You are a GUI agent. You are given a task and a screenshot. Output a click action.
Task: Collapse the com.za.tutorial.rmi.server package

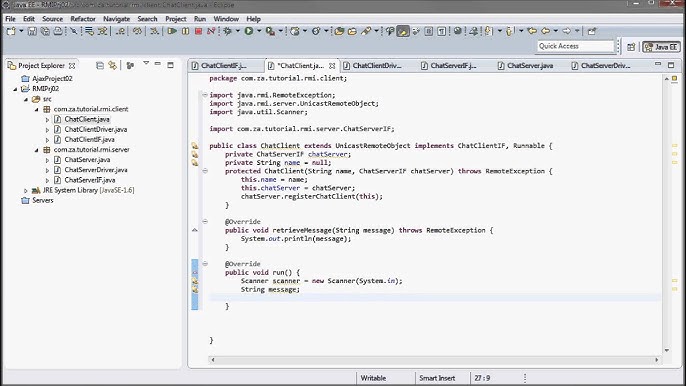tap(36, 150)
